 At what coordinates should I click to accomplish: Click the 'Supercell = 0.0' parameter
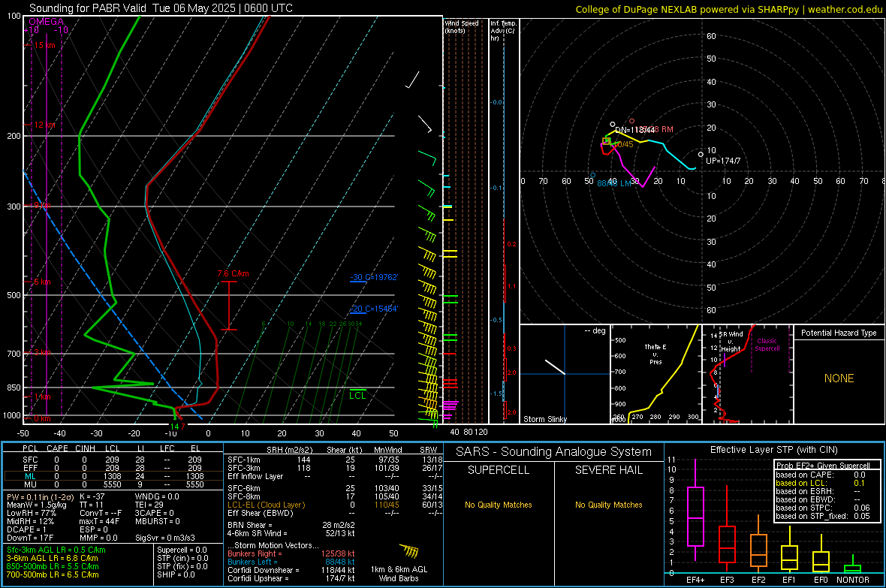(182, 550)
